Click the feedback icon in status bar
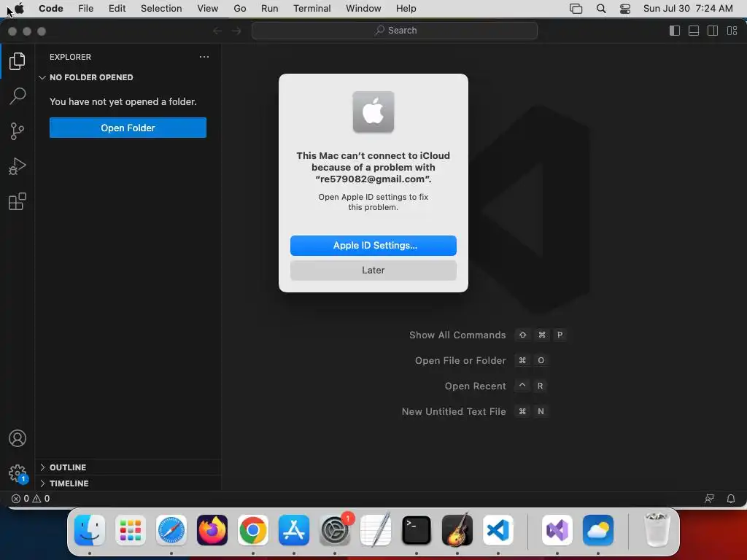The image size is (747, 560). coord(709,499)
